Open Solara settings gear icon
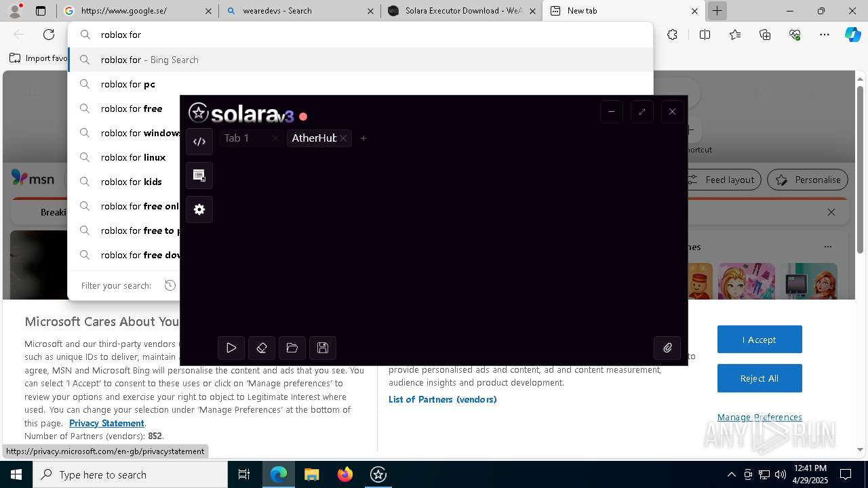 [199, 209]
